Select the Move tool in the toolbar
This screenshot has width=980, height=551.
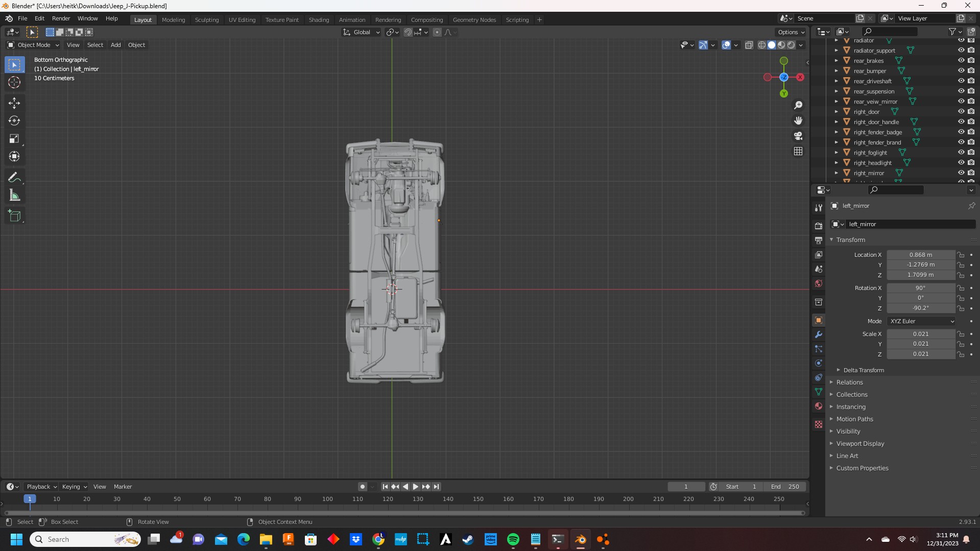14,103
